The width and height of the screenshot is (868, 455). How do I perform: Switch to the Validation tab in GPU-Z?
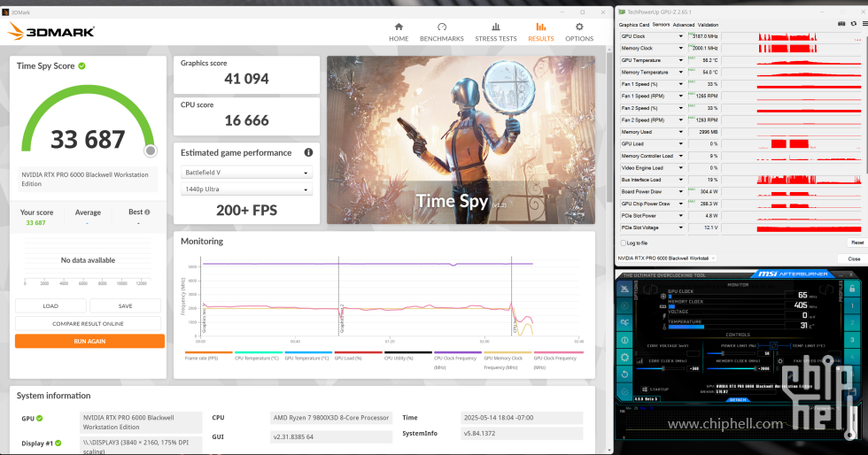click(x=708, y=25)
